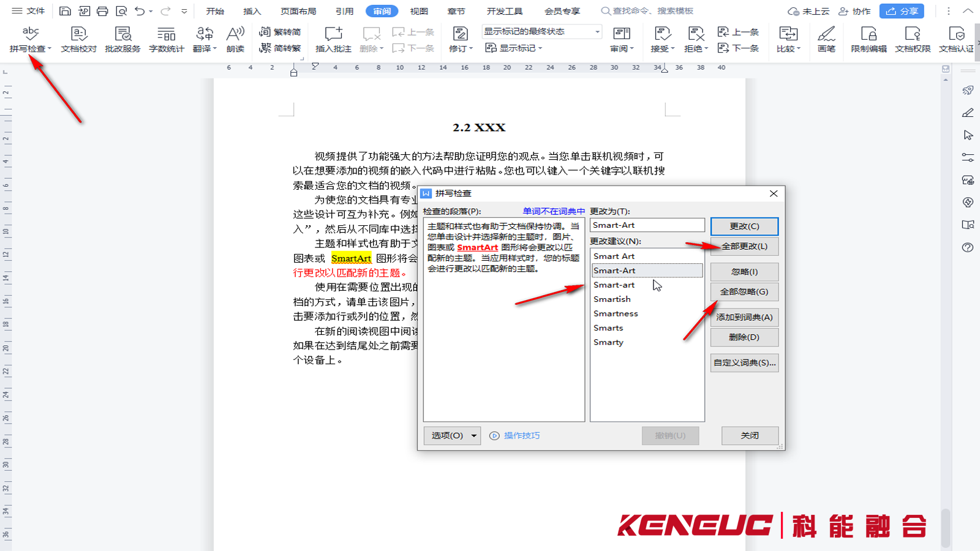Viewport: 980px width, 551px height.
Task: Start 朗读 read aloud
Action: pyautogui.click(x=235, y=39)
